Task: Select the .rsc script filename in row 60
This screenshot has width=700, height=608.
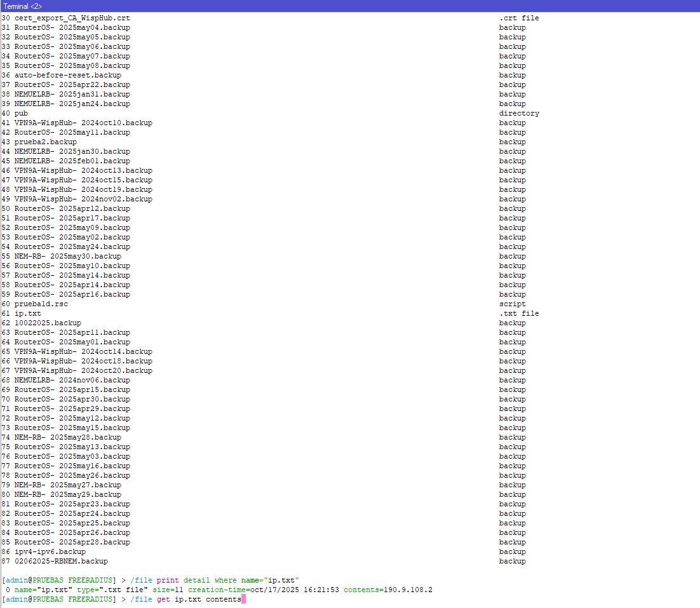Action: pos(41,304)
